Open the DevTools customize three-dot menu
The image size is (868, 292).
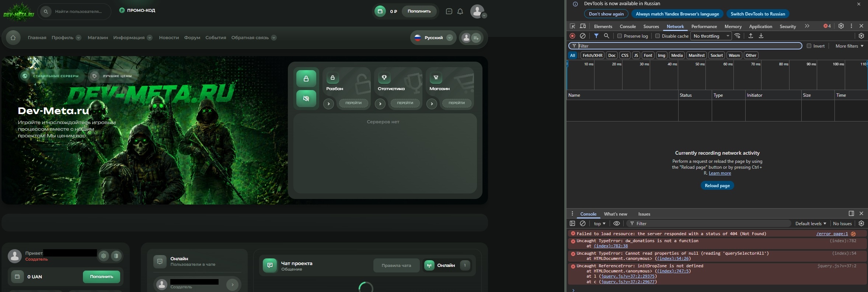click(851, 26)
